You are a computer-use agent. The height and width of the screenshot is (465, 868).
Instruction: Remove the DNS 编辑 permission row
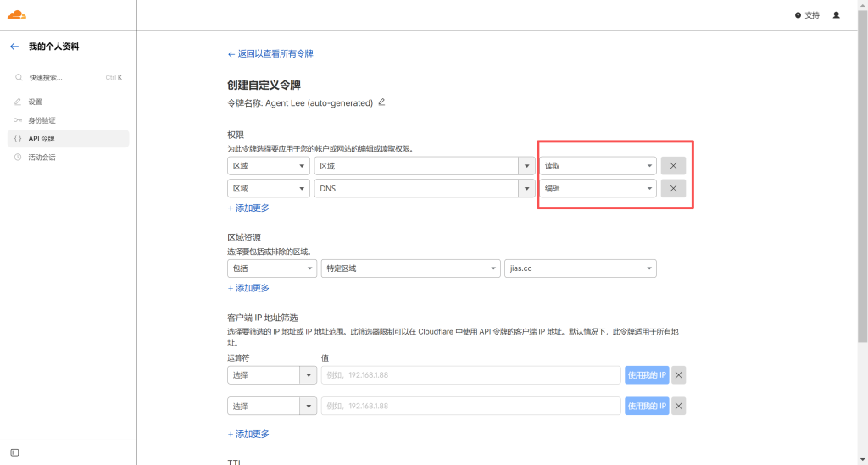click(673, 189)
